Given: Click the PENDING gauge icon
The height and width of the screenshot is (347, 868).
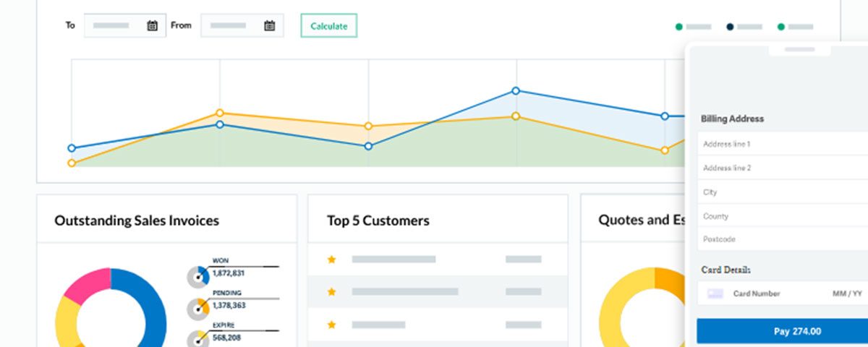Looking at the screenshot, I should (x=198, y=309).
